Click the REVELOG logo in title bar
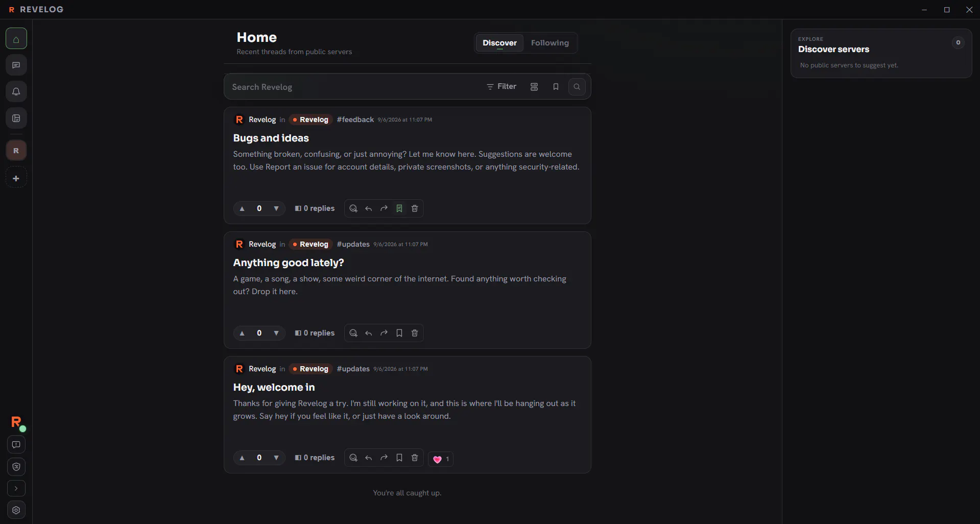The width and height of the screenshot is (980, 524). 36,10
